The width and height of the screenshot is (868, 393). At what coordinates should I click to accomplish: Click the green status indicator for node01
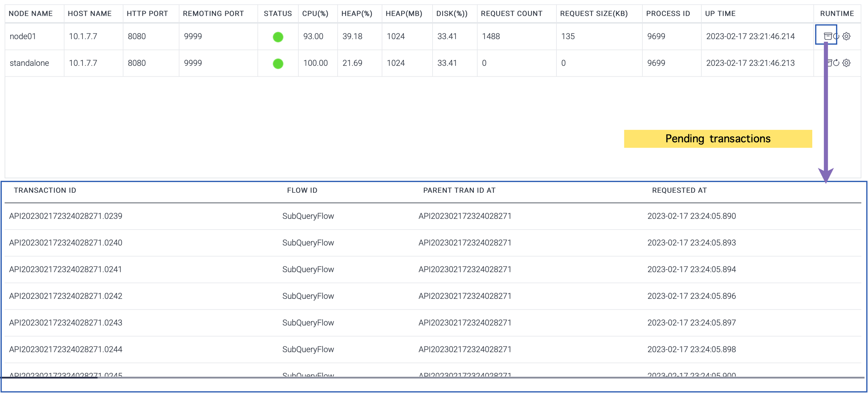coord(278,37)
